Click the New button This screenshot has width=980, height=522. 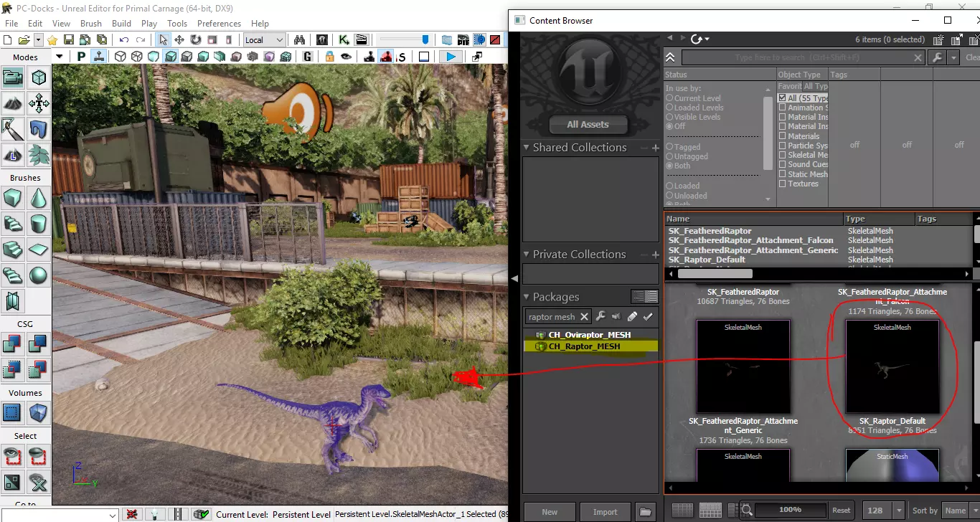point(550,512)
